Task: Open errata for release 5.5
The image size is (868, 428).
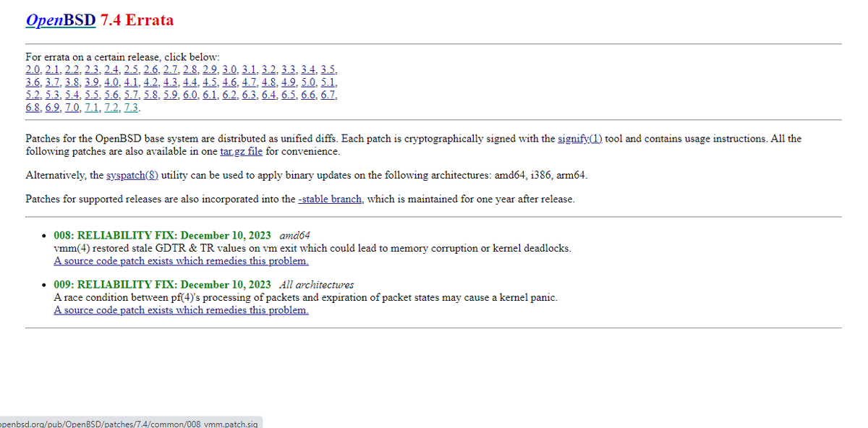Action: pyautogui.click(x=92, y=96)
